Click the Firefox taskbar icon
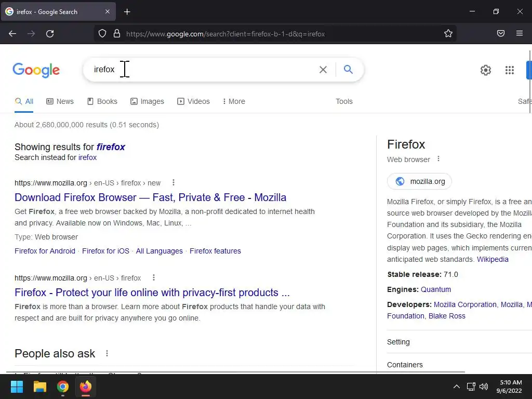Image resolution: width=532 pixels, height=399 pixels. pyautogui.click(x=86, y=387)
